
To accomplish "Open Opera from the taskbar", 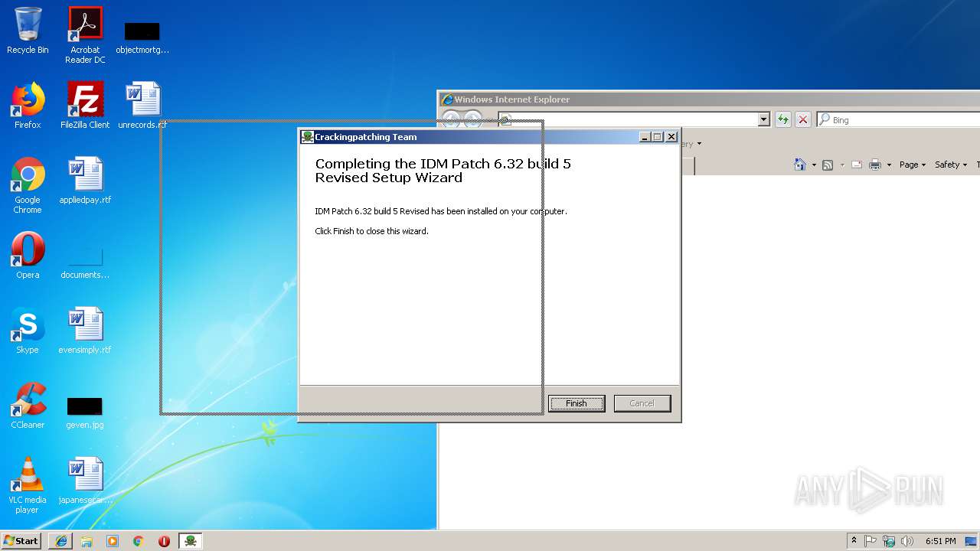I will [164, 541].
